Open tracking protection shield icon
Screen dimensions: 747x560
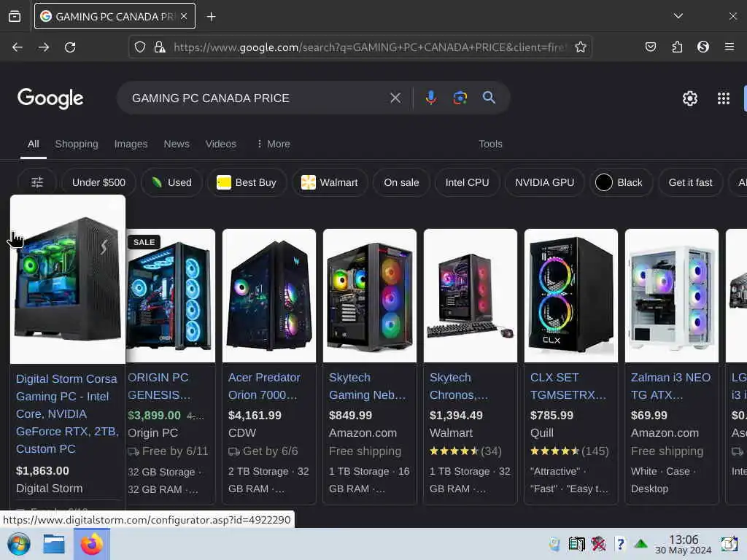click(x=139, y=47)
